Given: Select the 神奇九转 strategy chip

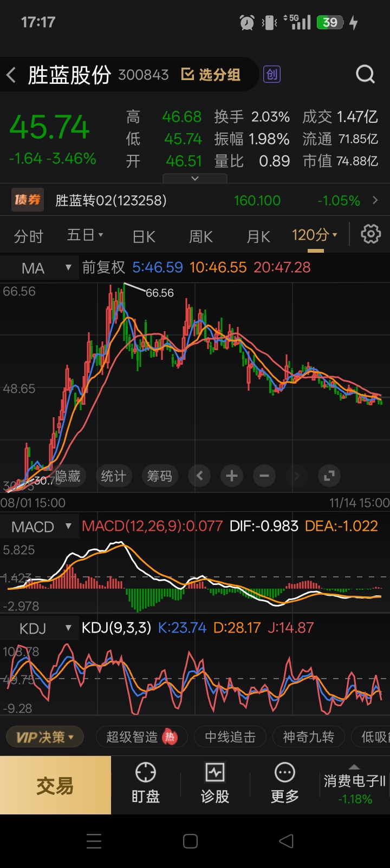Looking at the screenshot, I should click(x=308, y=737).
